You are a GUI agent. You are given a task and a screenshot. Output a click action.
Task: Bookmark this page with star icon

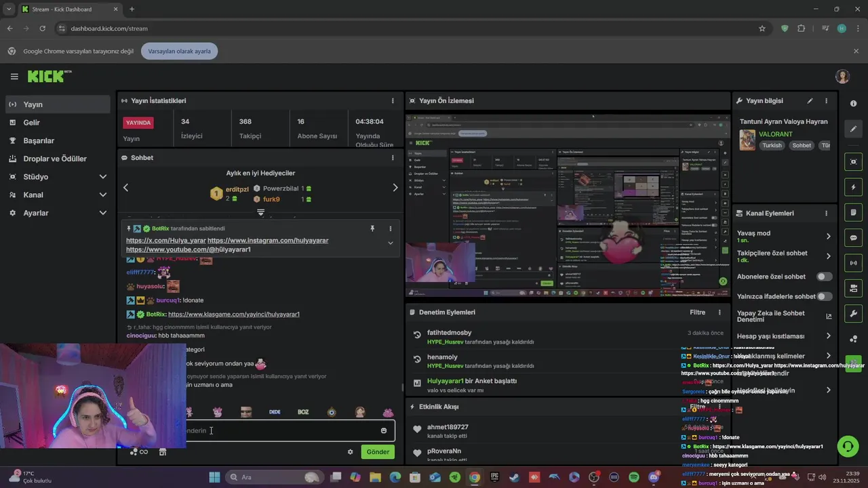coord(762,28)
